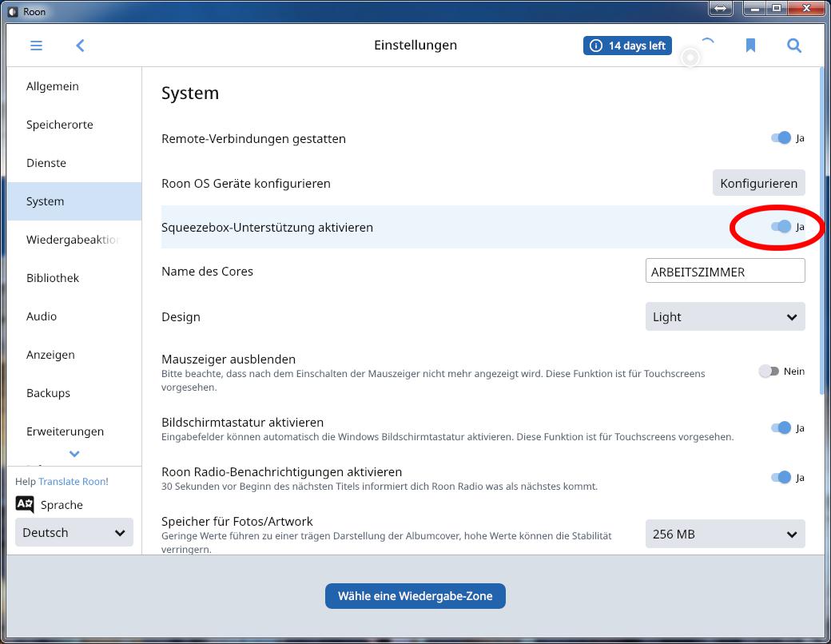Image resolution: width=831 pixels, height=644 pixels.
Task: Open search with the magnifier icon
Action: (x=794, y=46)
